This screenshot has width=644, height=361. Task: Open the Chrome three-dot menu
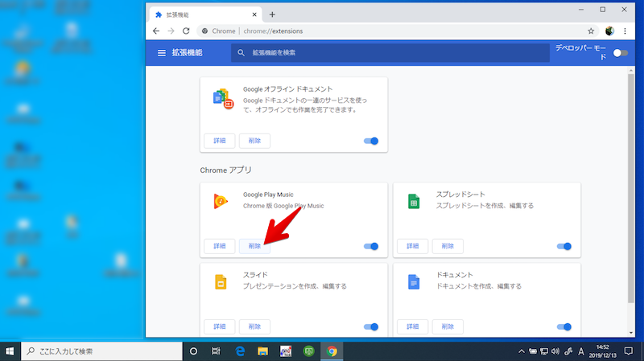click(x=625, y=31)
